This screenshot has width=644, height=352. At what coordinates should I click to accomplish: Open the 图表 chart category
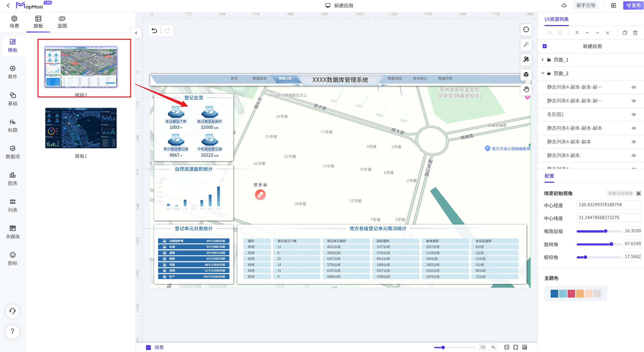13,179
